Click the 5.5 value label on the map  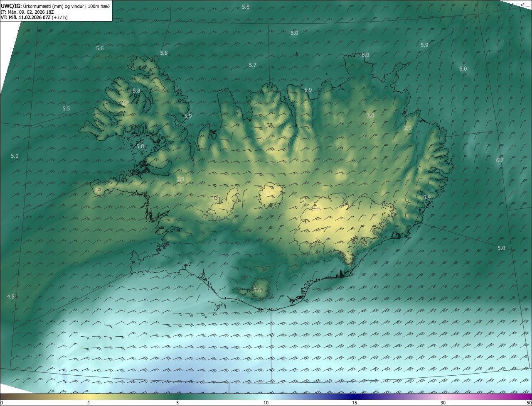coord(66,109)
